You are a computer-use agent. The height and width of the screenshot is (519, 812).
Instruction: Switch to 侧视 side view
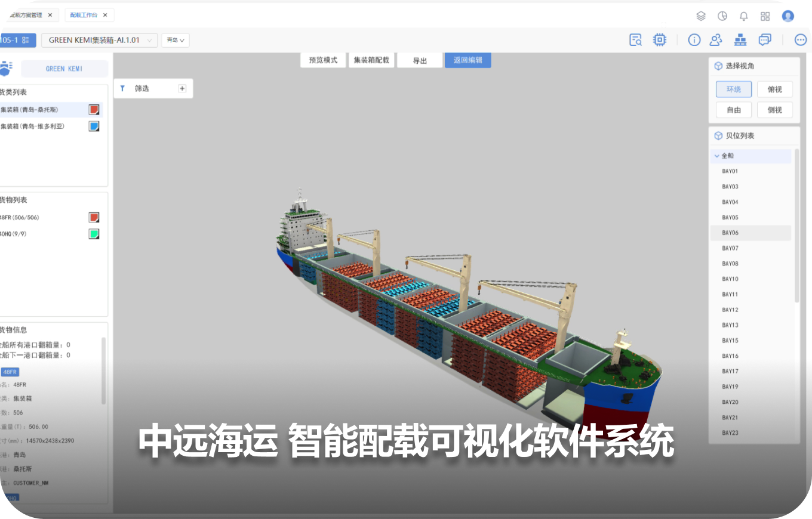tap(774, 110)
